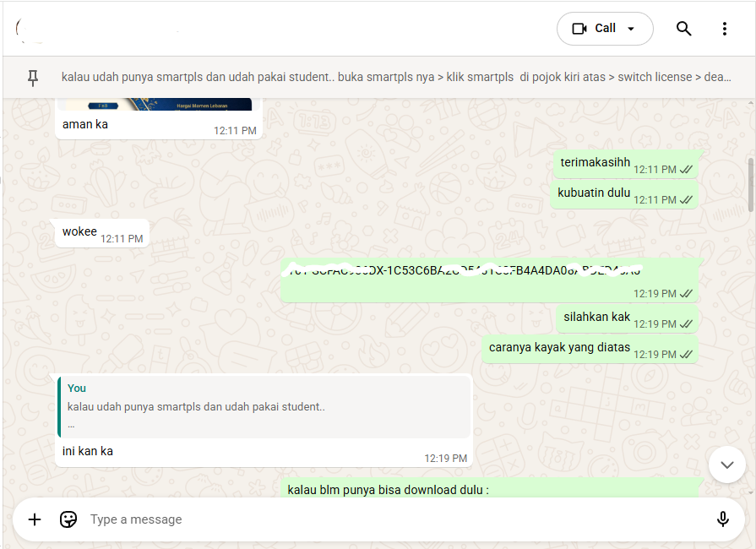This screenshot has height=549, width=756.
Task: Jump to latest messages with the down chevron
Action: pyautogui.click(x=726, y=464)
